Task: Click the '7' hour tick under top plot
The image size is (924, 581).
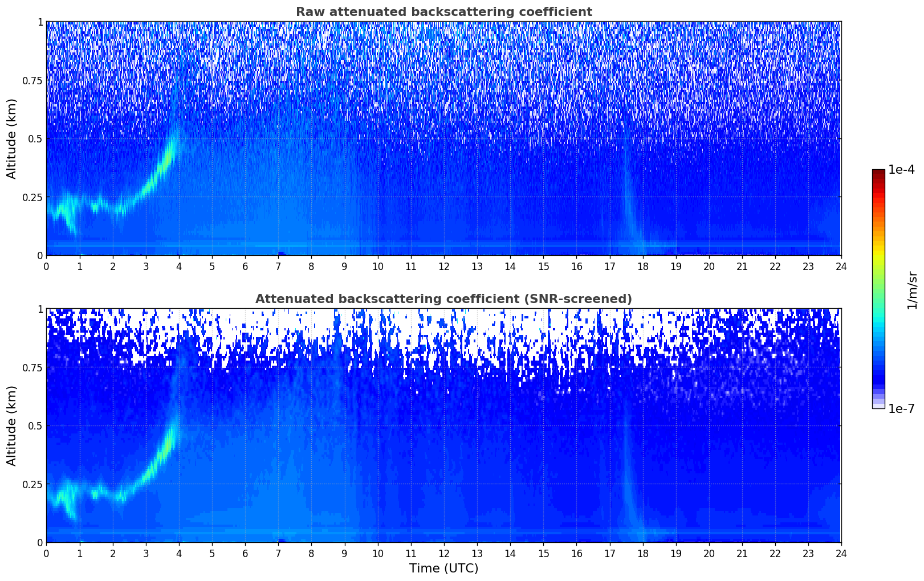Action: click(278, 266)
